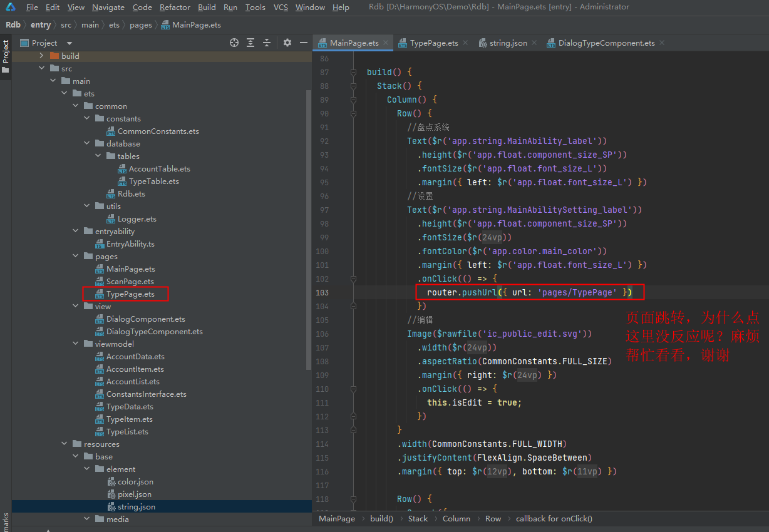The width and height of the screenshot is (769, 532).
Task: Click the fold marker at line 87
Action: coord(354,72)
